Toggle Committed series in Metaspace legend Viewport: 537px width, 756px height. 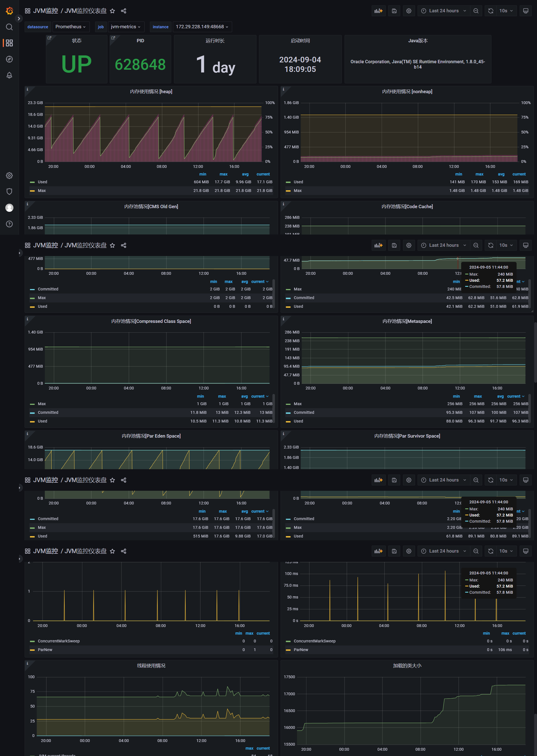(304, 412)
